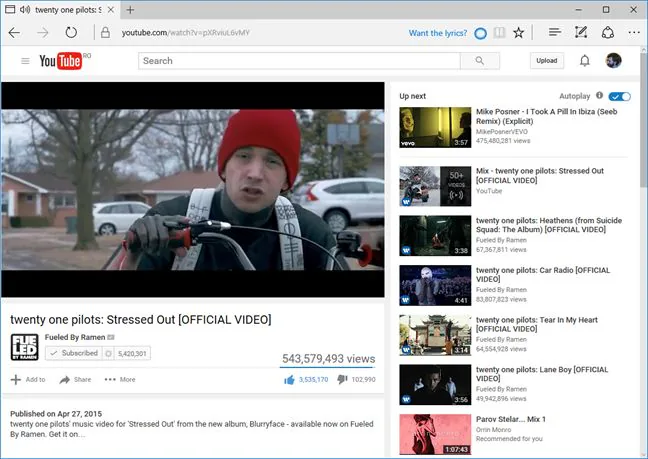Make a Web Note with pen icon
The height and width of the screenshot is (459, 648).
(581, 32)
